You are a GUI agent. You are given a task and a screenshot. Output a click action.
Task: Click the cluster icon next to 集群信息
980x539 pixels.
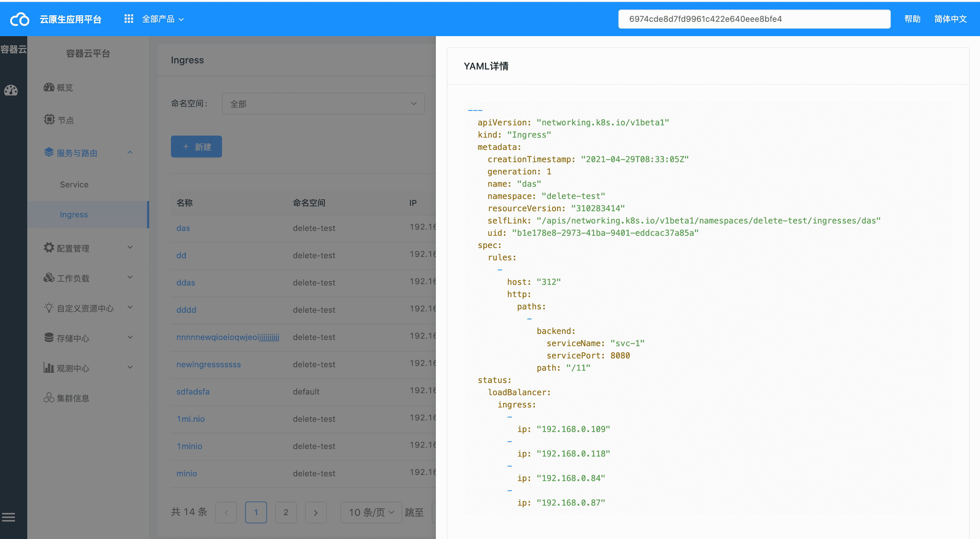pyautogui.click(x=49, y=397)
